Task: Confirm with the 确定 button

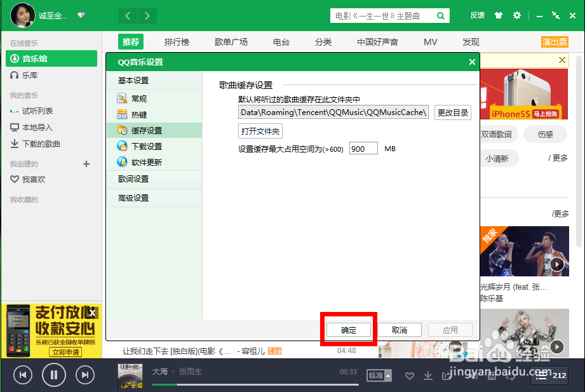Action: (x=349, y=330)
